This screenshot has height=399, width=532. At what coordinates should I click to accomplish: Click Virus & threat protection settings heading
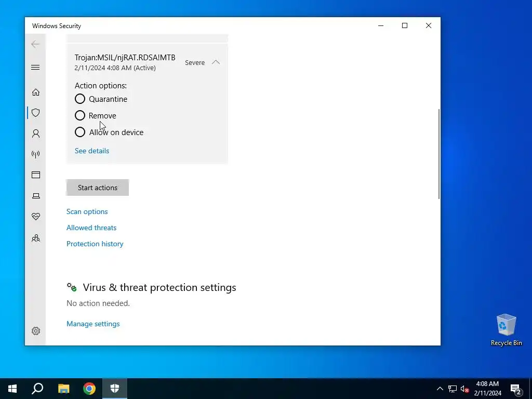pyautogui.click(x=159, y=287)
